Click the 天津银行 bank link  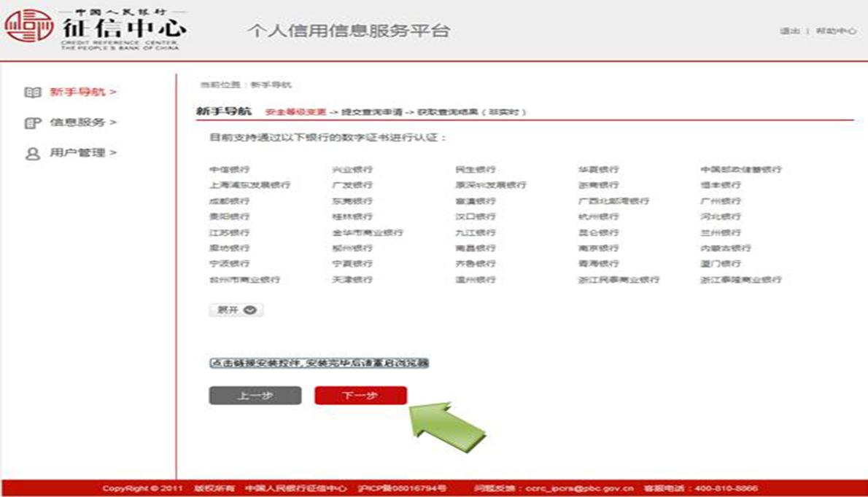coord(349,279)
